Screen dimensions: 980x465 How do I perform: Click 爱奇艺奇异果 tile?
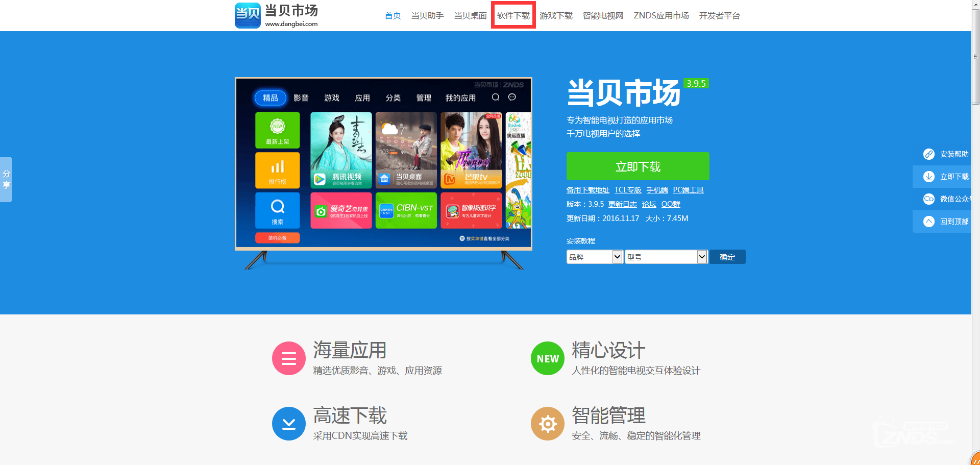[x=341, y=210]
